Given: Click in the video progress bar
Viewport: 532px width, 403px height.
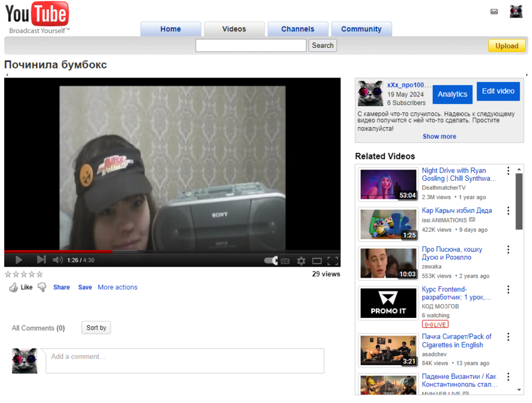Looking at the screenshot, I should click(x=172, y=252).
